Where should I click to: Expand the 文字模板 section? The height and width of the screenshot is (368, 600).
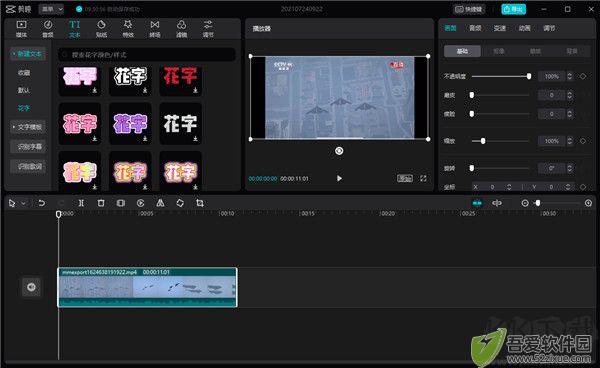click(28, 127)
